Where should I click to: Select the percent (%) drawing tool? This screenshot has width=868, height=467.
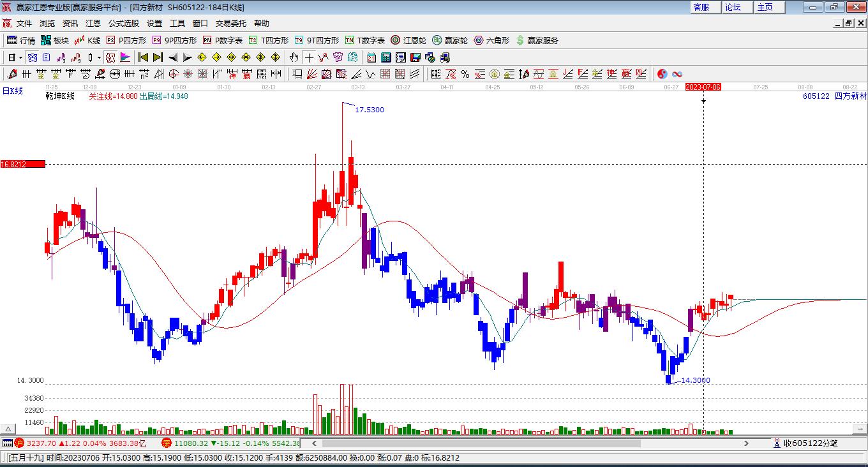465,74
